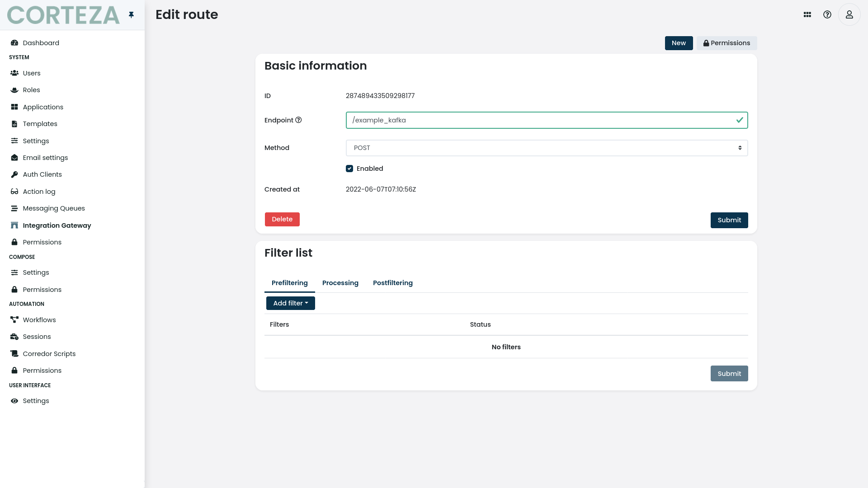
Task: Click the Compose Permissions lock icon
Action: (14, 290)
